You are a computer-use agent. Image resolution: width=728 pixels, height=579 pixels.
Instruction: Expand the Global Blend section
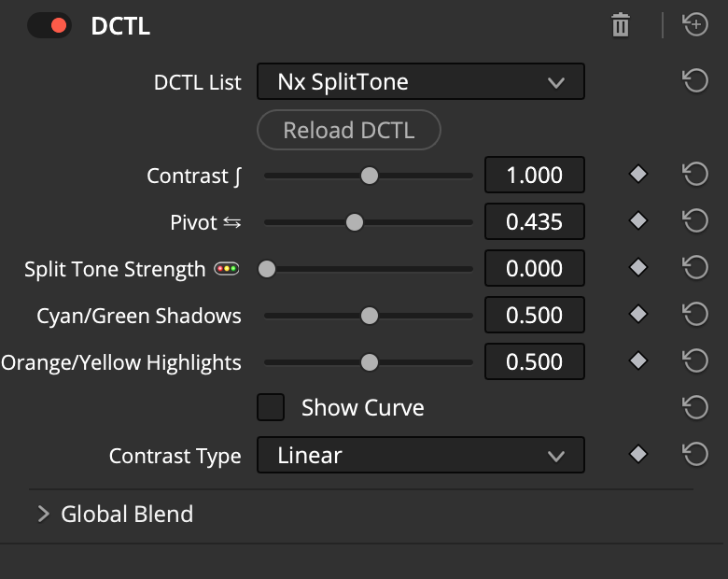(43, 514)
